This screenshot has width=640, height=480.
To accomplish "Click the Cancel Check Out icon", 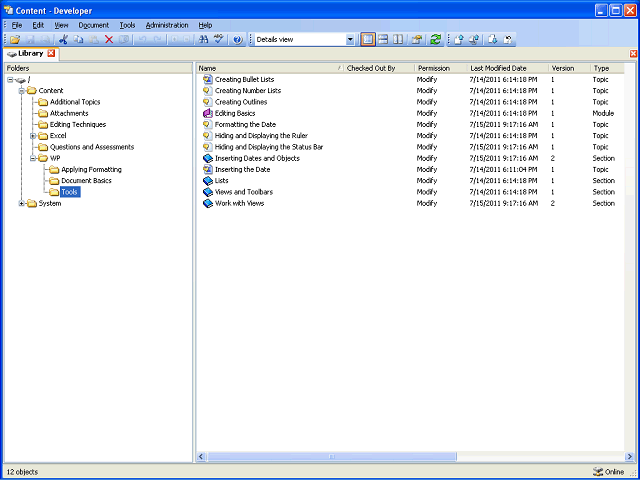I will coord(508,40).
